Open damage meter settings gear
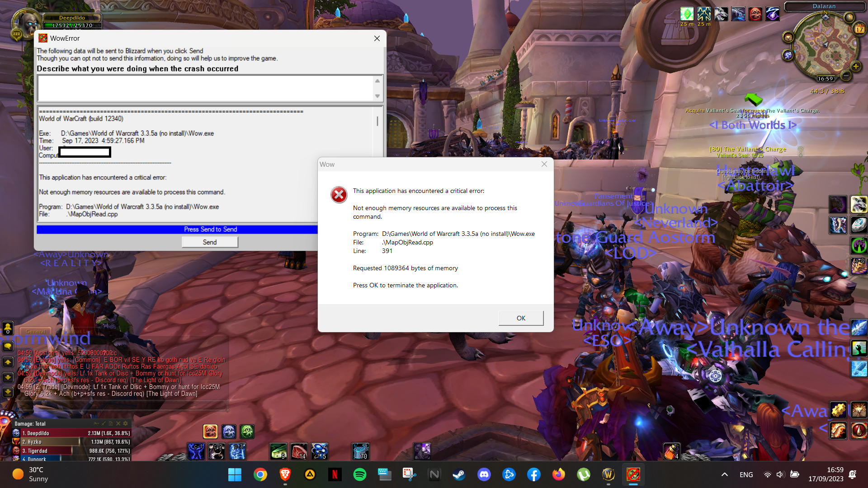The width and height of the screenshot is (868, 488). pos(126,423)
